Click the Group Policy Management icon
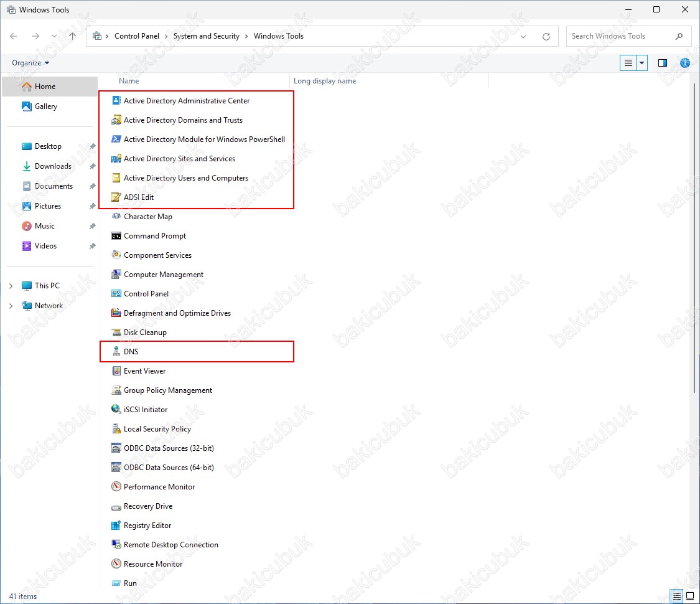 coord(116,390)
